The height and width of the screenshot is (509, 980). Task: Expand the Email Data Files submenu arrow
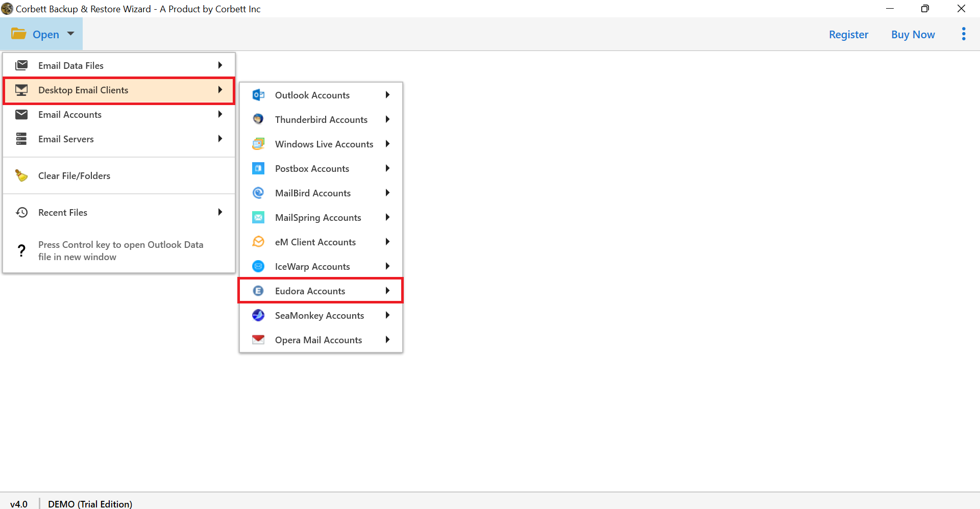[220, 65]
